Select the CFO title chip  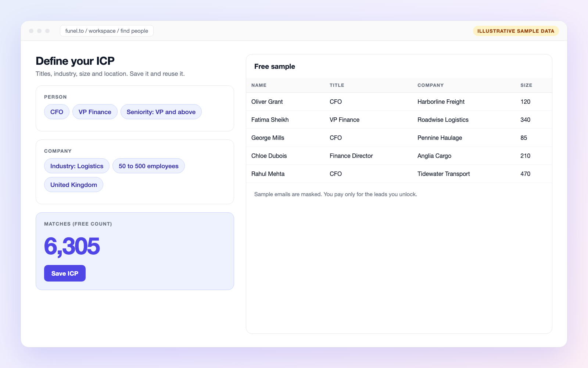(x=57, y=112)
